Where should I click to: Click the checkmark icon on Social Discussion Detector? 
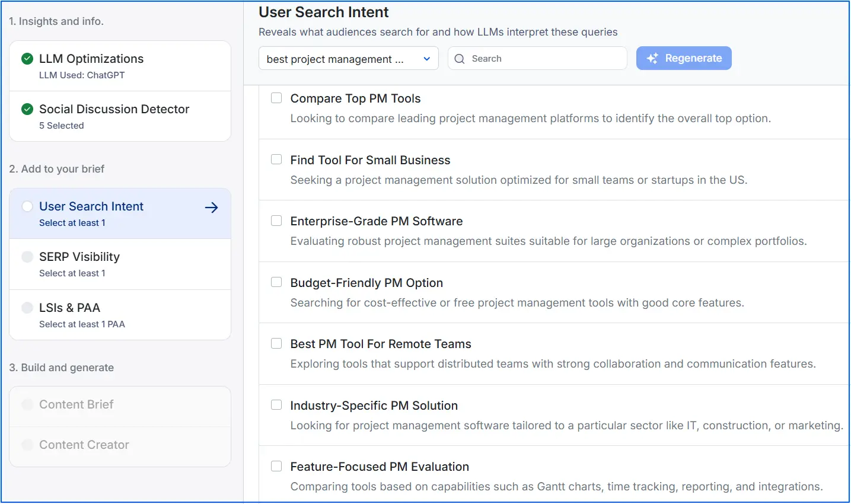[x=26, y=109]
